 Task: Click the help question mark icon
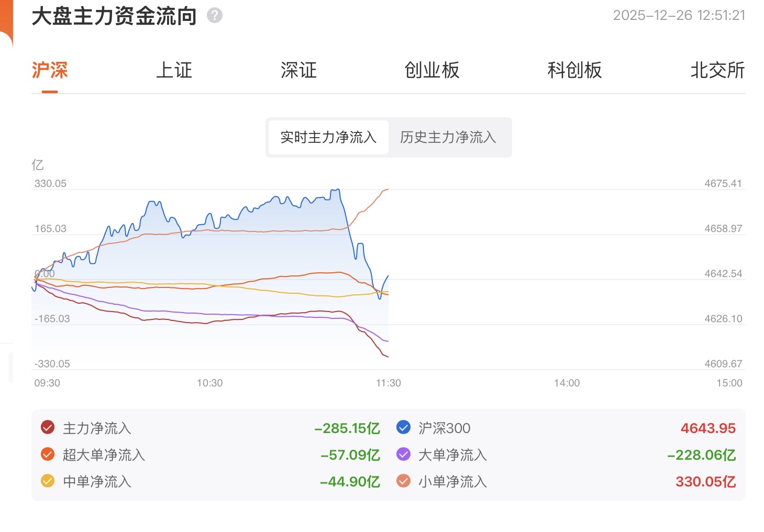coord(215,16)
